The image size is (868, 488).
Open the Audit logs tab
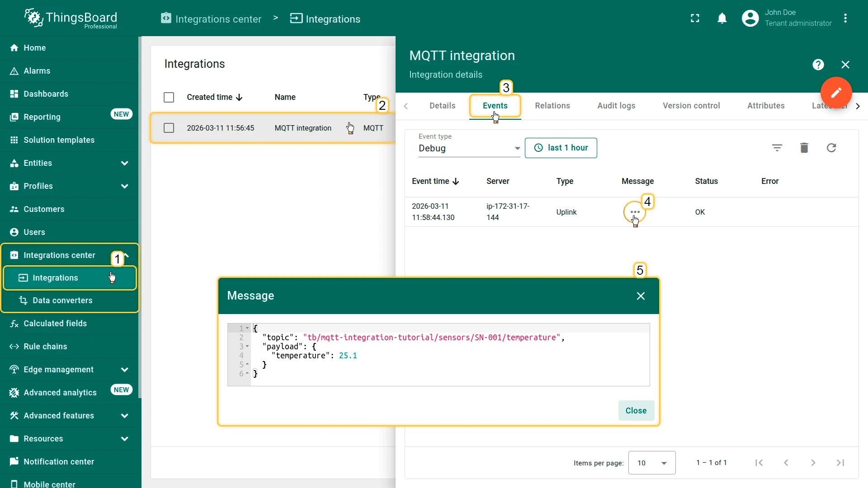point(616,106)
